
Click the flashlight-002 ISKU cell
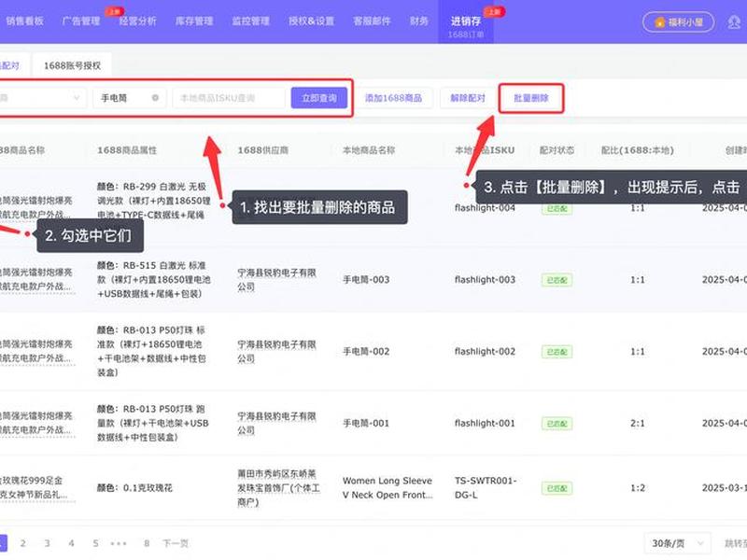[x=485, y=352]
